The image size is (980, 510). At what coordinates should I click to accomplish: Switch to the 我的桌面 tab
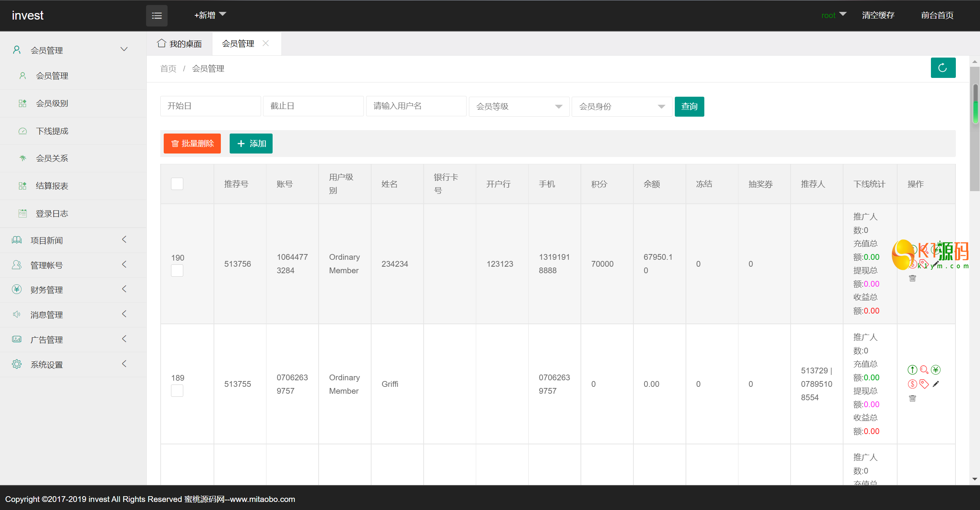179,44
